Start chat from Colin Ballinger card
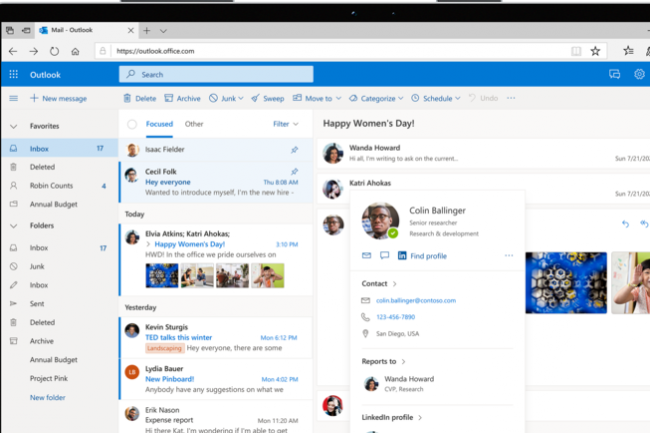Image resolution: width=650 pixels, height=433 pixels. click(x=385, y=255)
